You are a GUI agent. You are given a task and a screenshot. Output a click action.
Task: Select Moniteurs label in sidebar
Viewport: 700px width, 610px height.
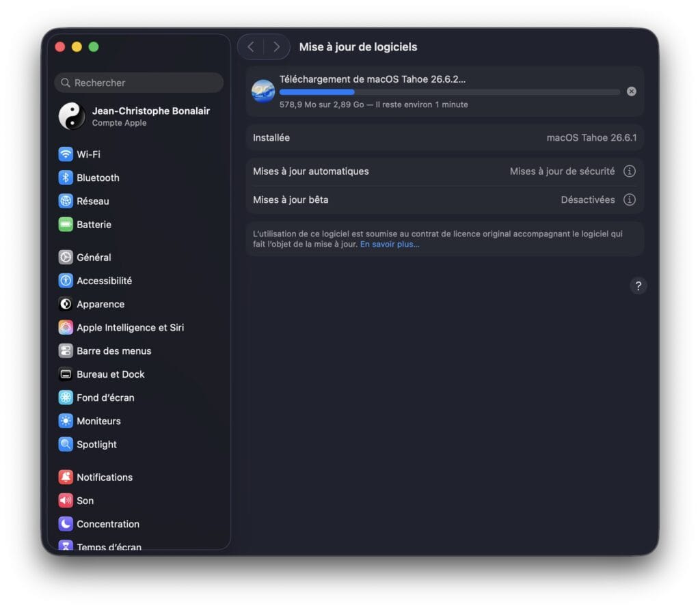pos(98,421)
